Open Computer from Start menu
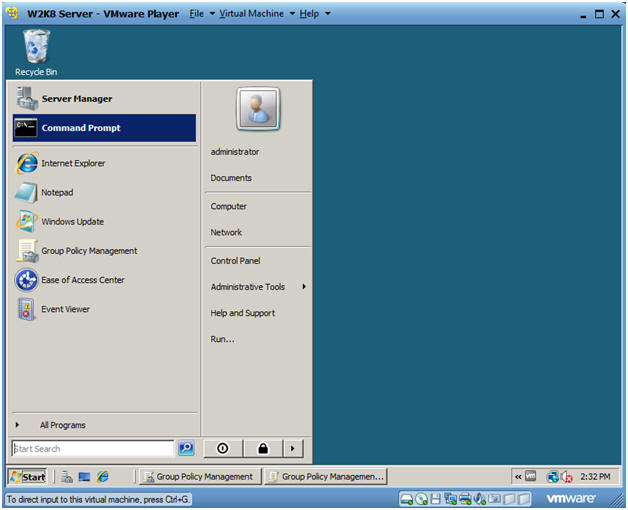The height and width of the screenshot is (510, 628). point(229,206)
